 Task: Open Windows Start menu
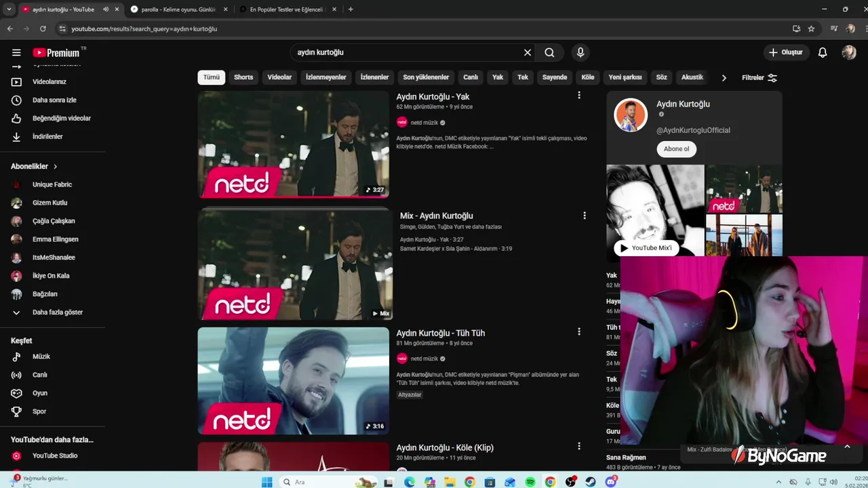click(267, 482)
